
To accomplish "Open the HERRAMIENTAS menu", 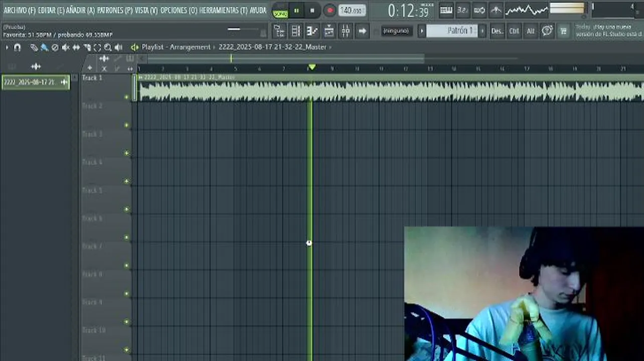I will 223,10.
